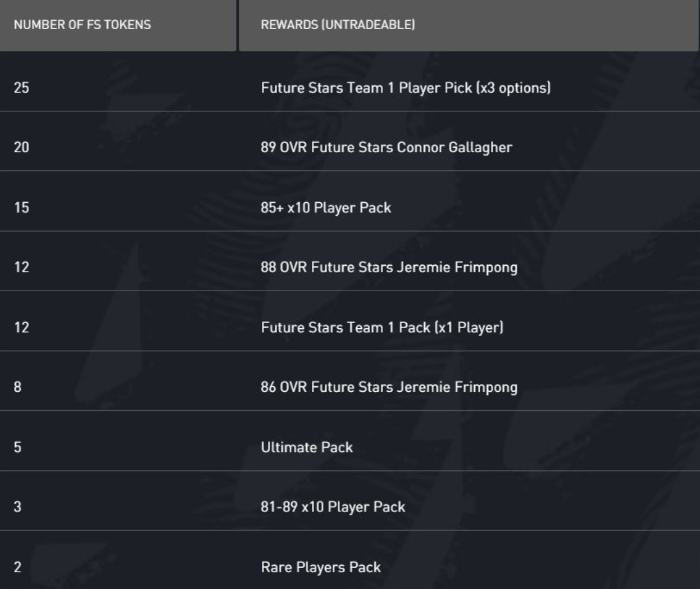This screenshot has width=700, height=589.
Task: Click the 25 tokens value cell
Action: pos(21,88)
